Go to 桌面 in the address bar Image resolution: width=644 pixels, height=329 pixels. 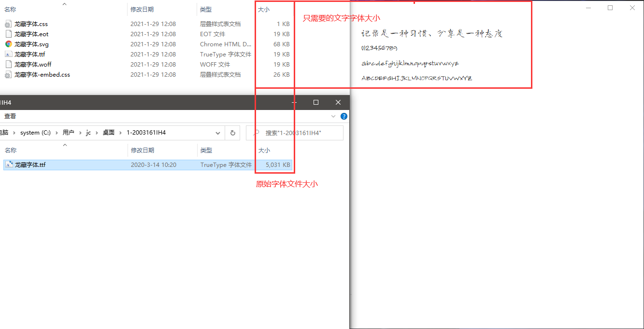pyautogui.click(x=109, y=133)
